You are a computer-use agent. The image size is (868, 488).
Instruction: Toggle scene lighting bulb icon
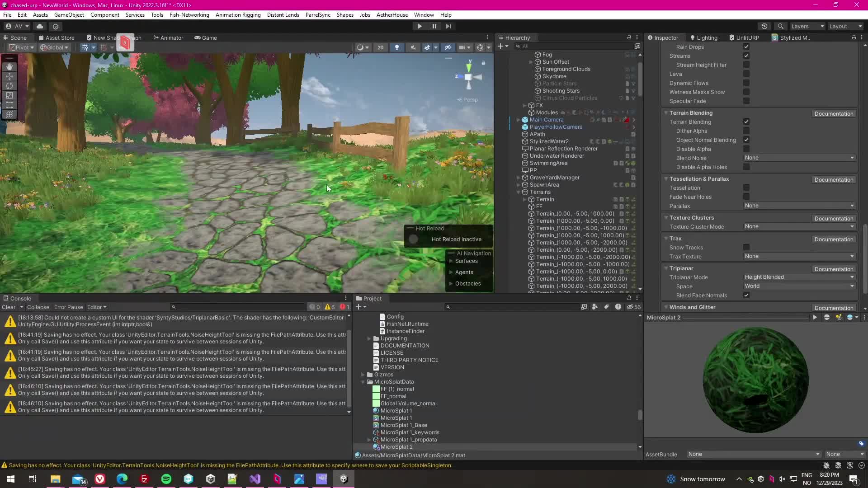point(396,47)
